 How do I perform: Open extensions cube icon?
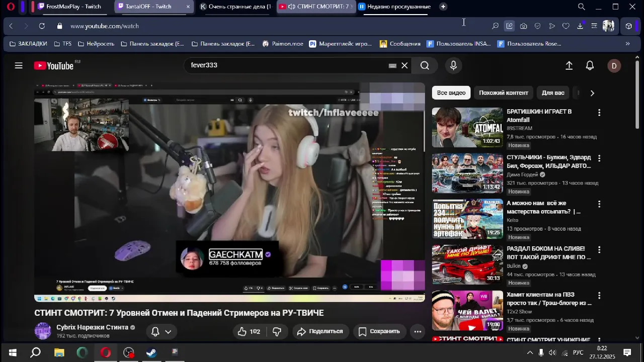click(629, 26)
